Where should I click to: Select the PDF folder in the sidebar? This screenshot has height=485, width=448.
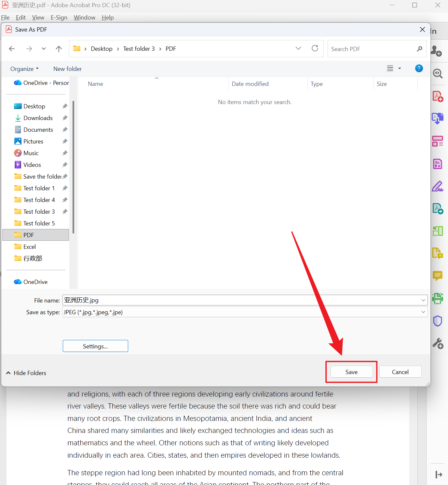[36, 235]
